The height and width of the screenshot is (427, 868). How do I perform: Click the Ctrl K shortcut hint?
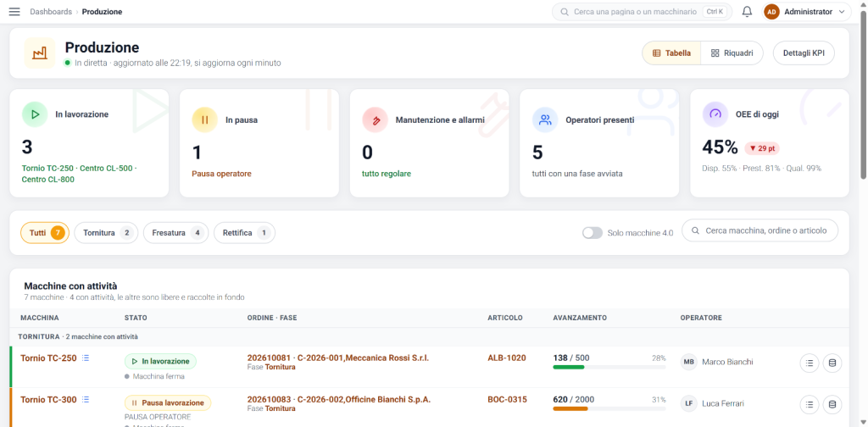coord(715,12)
